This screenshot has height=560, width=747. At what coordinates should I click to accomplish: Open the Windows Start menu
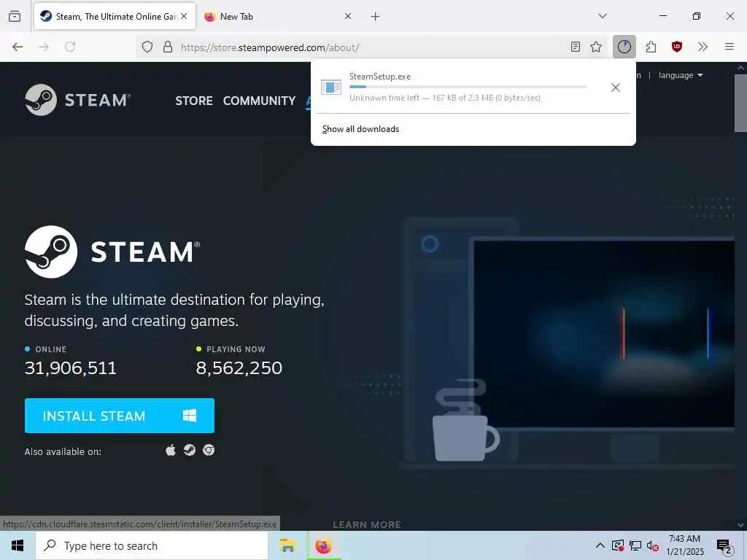(18, 545)
